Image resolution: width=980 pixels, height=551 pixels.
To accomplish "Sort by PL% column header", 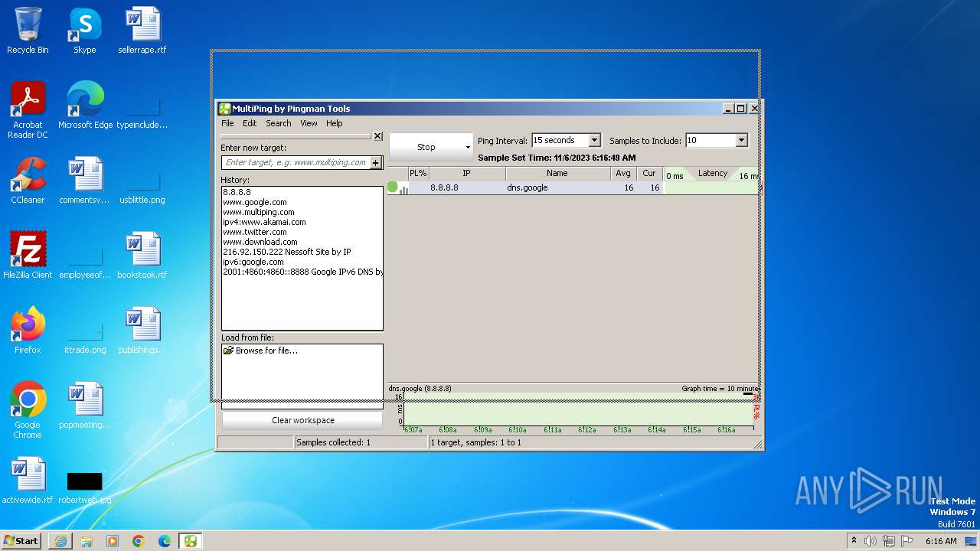I will coord(418,174).
